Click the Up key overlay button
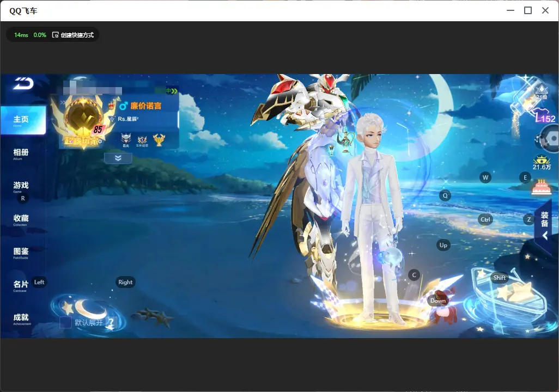This screenshot has width=559, height=392. (443, 245)
